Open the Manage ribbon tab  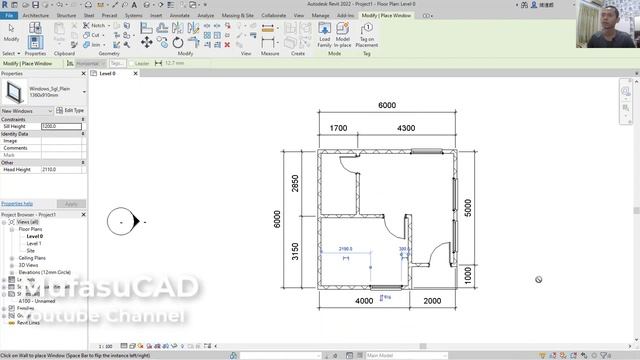[320, 16]
